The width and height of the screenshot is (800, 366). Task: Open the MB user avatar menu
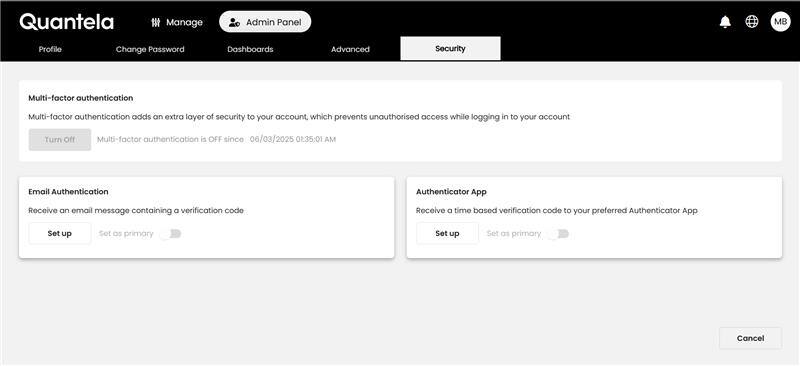pyautogui.click(x=780, y=22)
